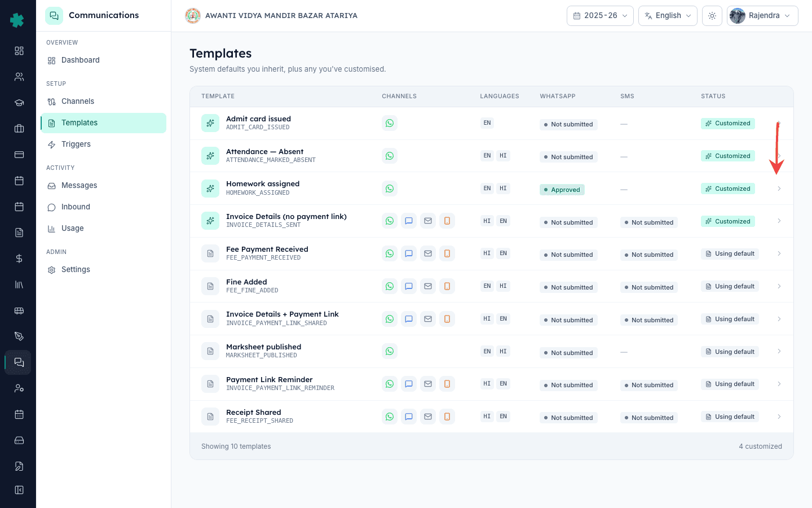
Task: Expand Fee Payment Received row chevron
Action: point(779,253)
